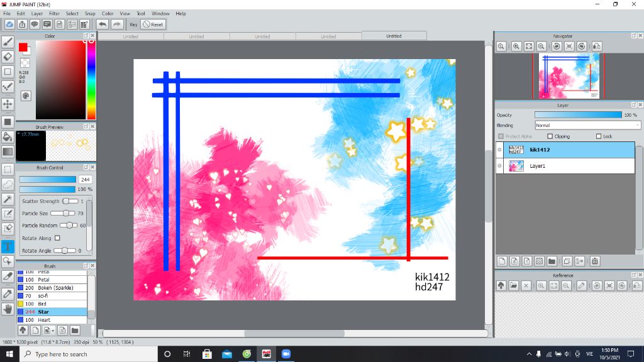644x362 pixels.
Task: Select the Star brush
Action: pyautogui.click(x=52, y=312)
